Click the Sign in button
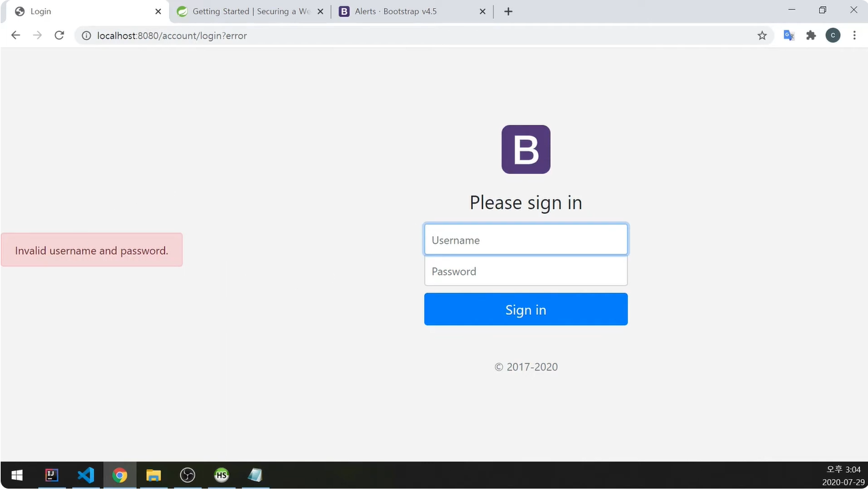Image resolution: width=868 pixels, height=490 pixels. [x=526, y=309]
